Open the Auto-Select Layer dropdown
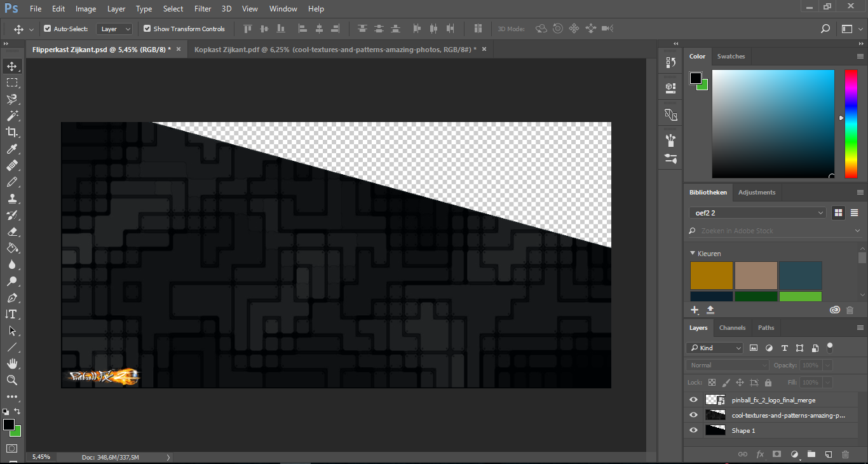The height and width of the screenshot is (464, 868). pos(115,29)
